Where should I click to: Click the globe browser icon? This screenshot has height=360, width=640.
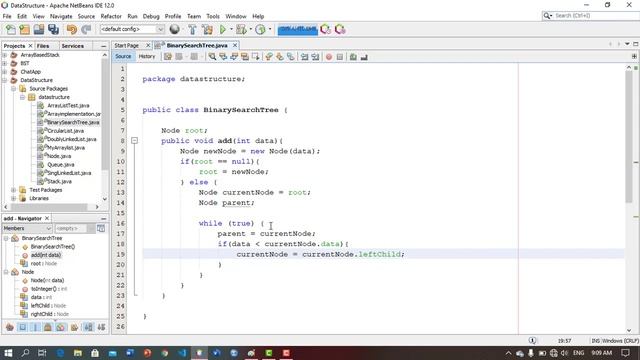tap(175, 29)
